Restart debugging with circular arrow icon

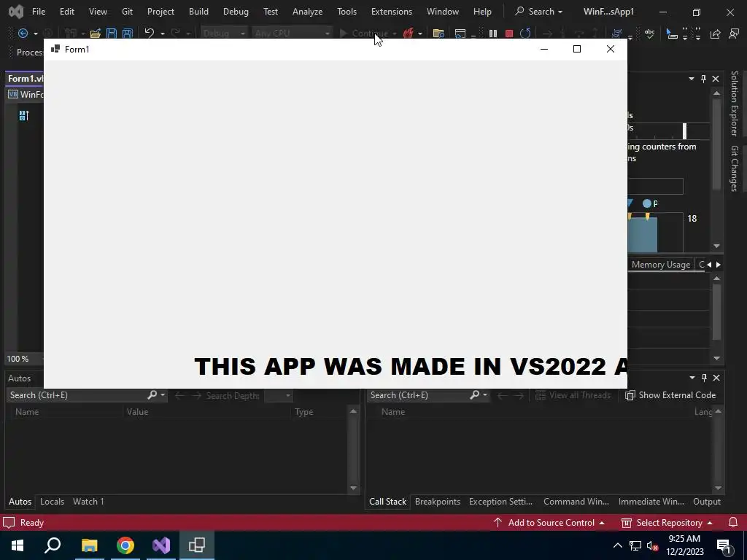click(525, 34)
